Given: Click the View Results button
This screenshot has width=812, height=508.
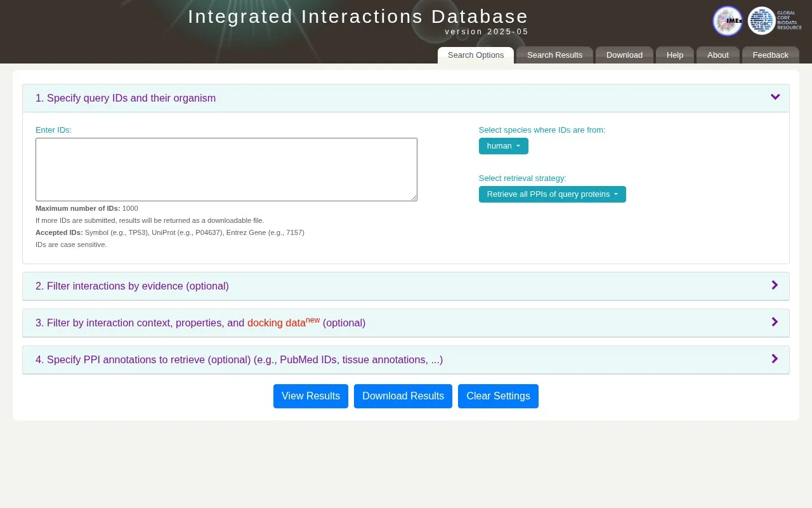Looking at the screenshot, I should pyautogui.click(x=311, y=396).
